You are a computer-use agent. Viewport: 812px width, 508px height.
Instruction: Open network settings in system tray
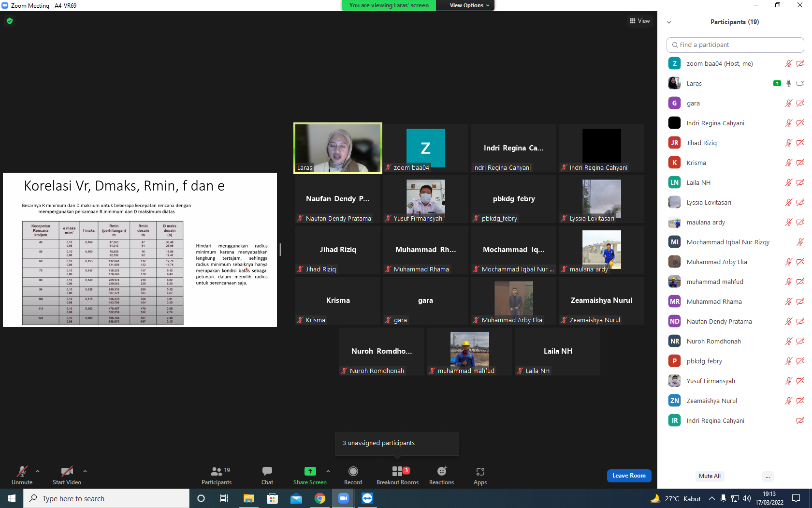pyautogui.click(x=735, y=498)
